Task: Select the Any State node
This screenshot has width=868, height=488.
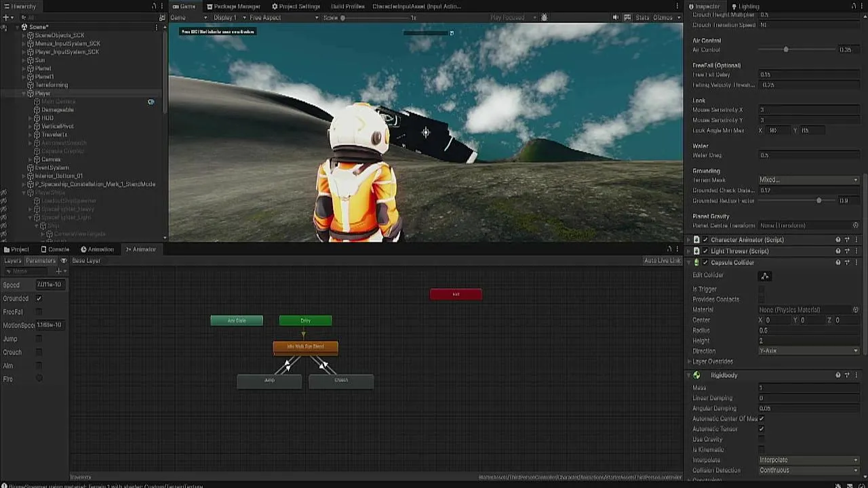Action: tap(237, 321)
